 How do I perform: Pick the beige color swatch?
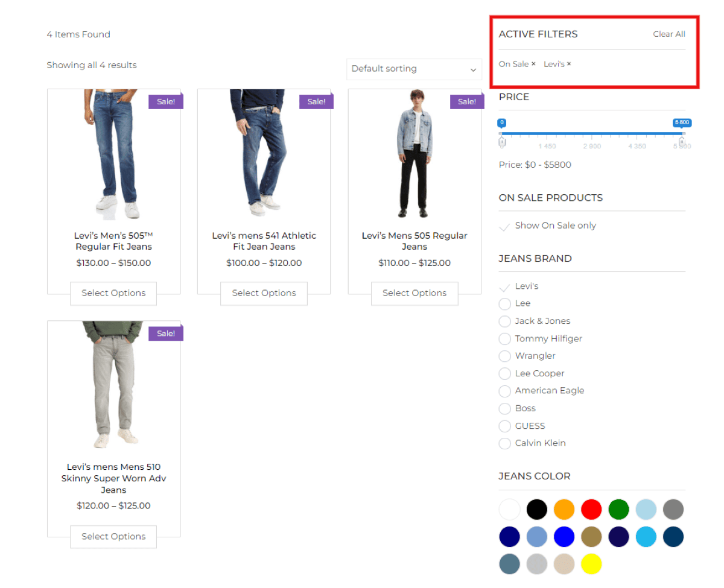(x=564, y=564)
